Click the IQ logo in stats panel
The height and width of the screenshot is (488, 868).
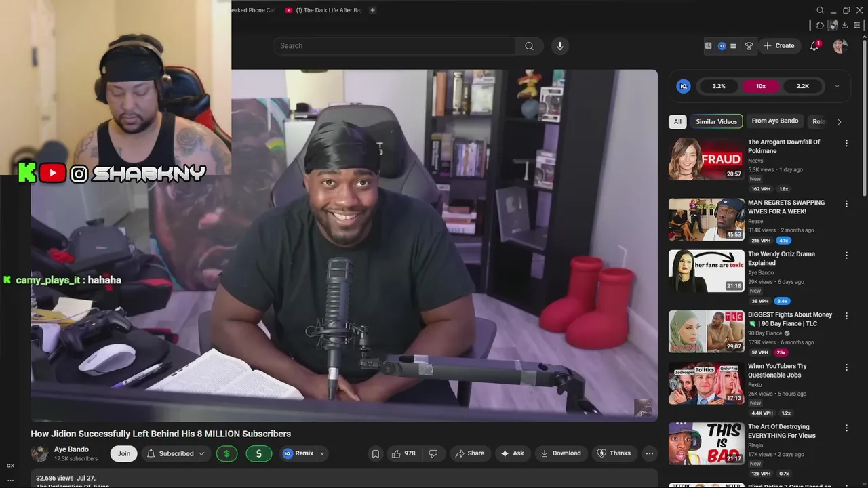click(684, 86)
